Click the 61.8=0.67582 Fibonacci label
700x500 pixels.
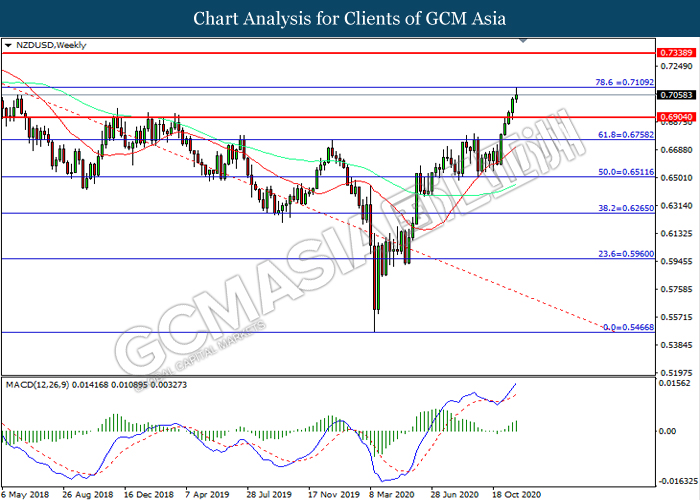point(626,135)
